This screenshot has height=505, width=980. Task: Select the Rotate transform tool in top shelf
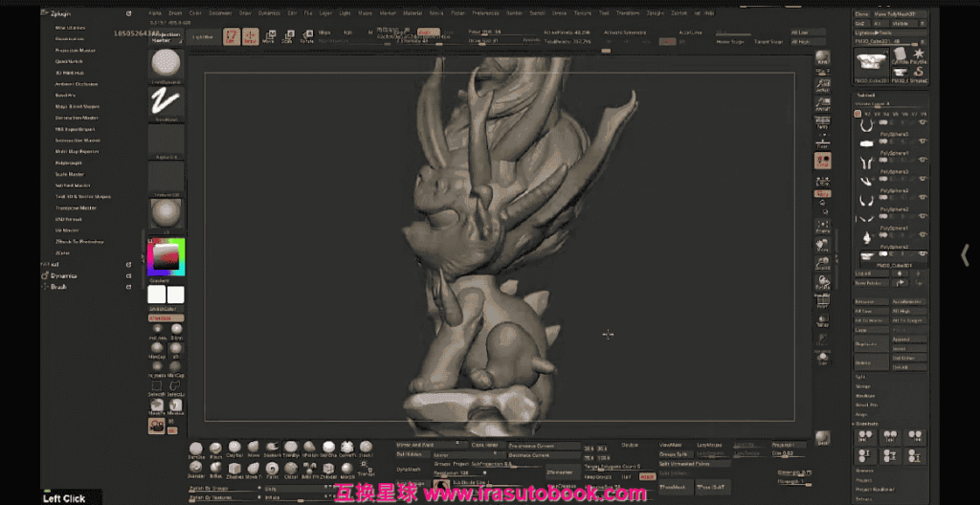pos(306,37)
